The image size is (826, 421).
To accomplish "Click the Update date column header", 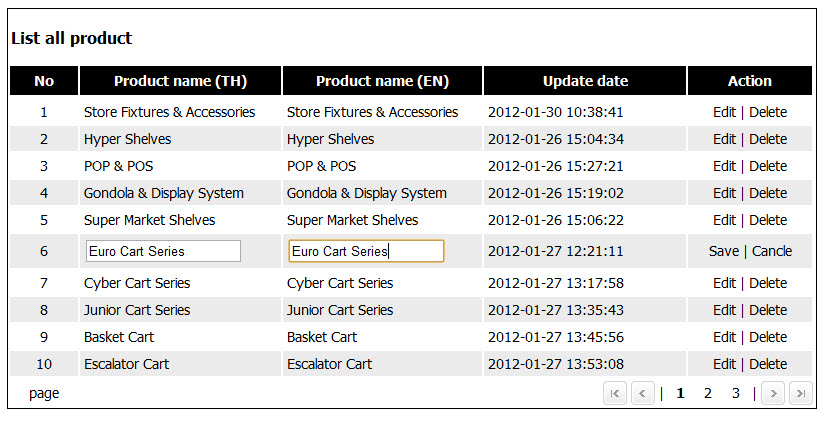I will pyautogui.click(x=585, y=81).
